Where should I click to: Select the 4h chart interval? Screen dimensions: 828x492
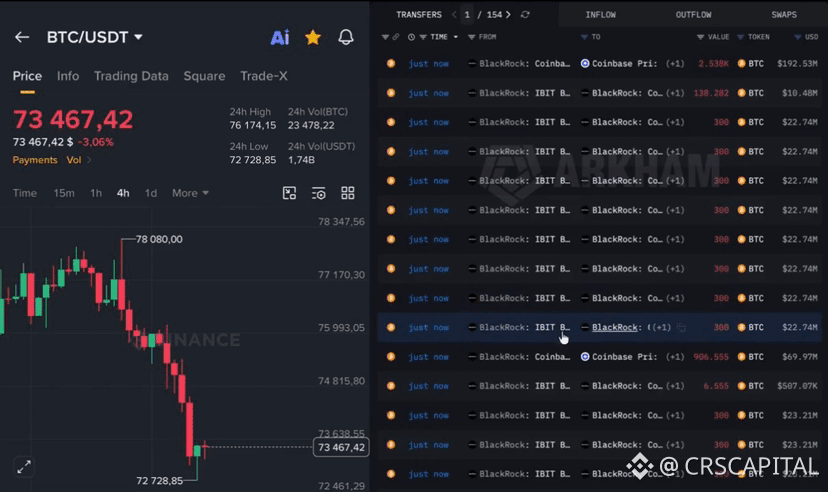coord(123,193)
